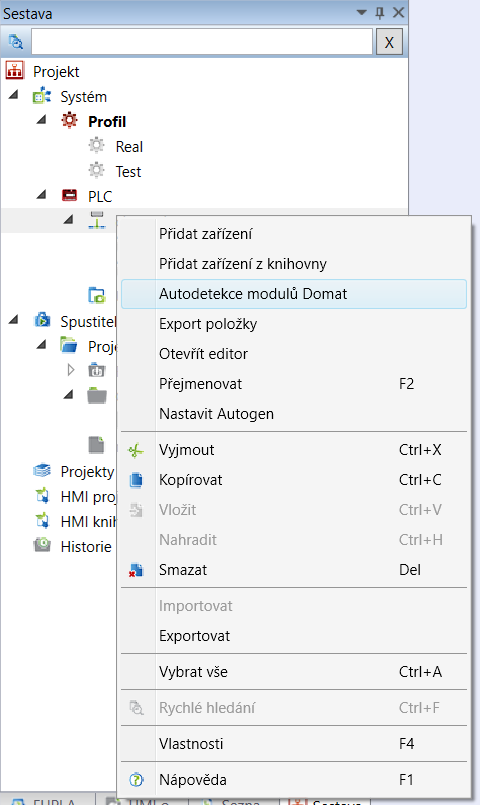480x805 pixels.
Task: Click the search icon beside the filter box
Action: (x=15, y=42)
